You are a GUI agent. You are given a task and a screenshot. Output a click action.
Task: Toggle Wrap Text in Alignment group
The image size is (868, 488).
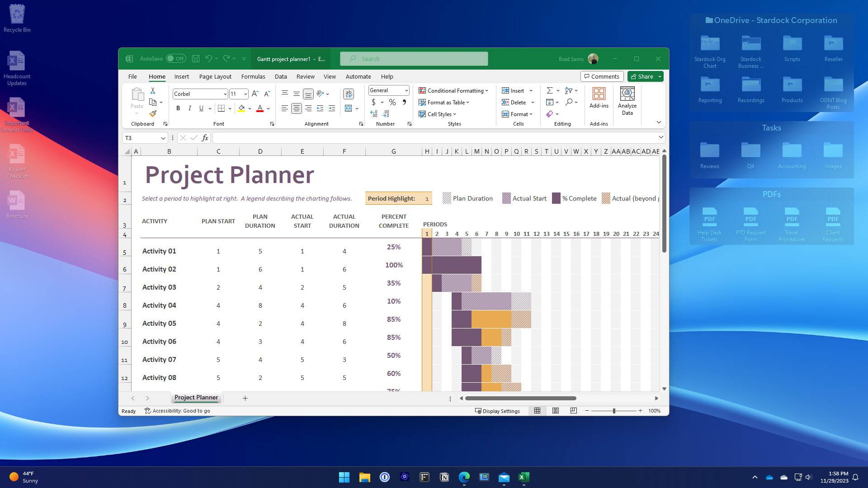(348, 94)
